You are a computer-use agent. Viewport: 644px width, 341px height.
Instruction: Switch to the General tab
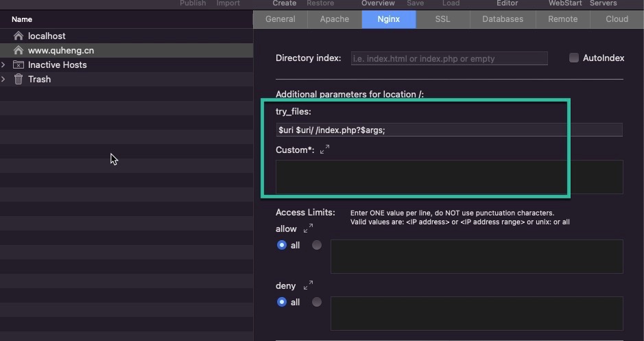(280, 19)
